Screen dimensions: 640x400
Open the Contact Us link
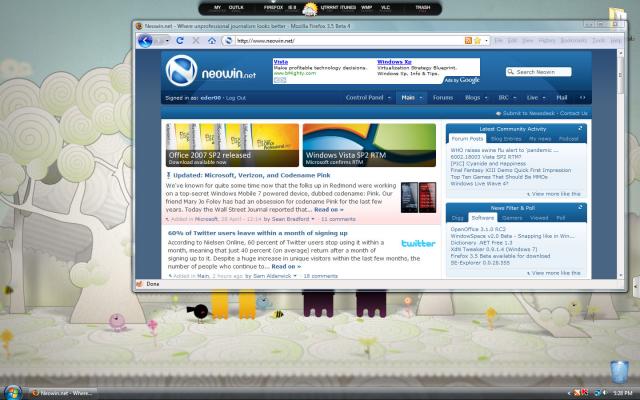[x=573, y=113]
